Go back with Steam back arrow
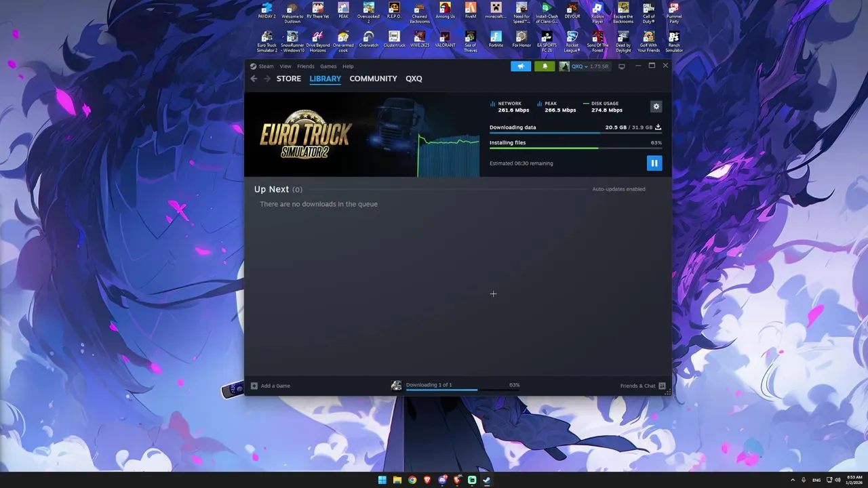Viewport: 868px width, 488px height. coord(254,79)
